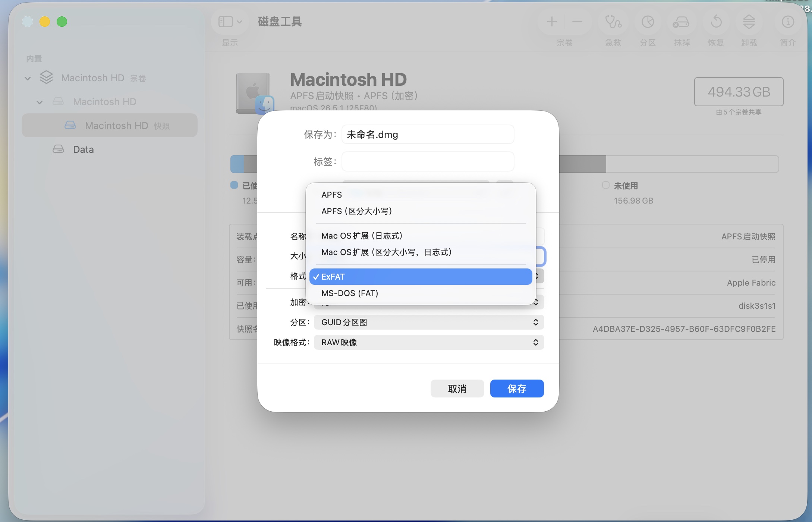Open the 简介 info tool
The height and width of the screenshot is (522, 812).
click(x=787, y=22)
